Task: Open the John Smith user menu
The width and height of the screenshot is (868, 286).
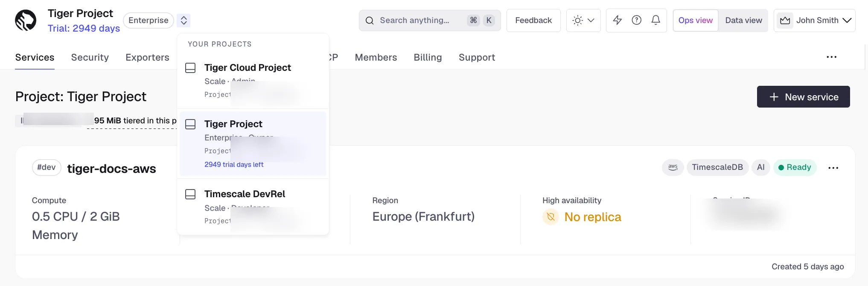Action: (815, 20)
